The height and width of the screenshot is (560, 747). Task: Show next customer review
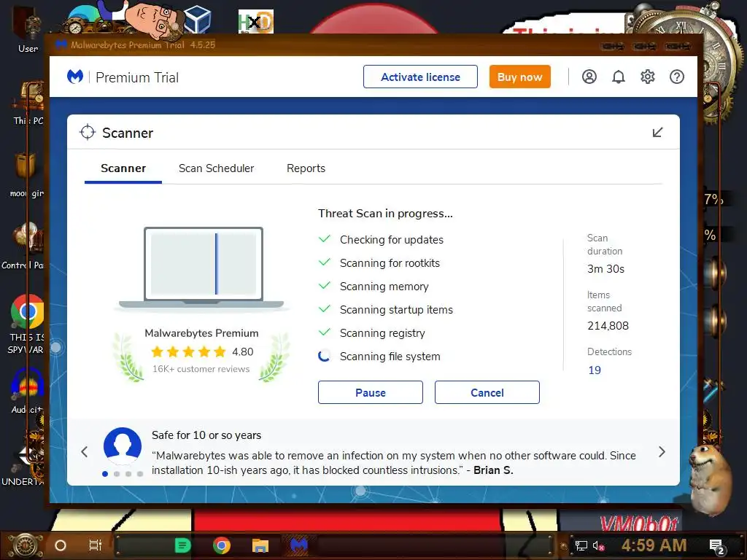tap(662, 452)
